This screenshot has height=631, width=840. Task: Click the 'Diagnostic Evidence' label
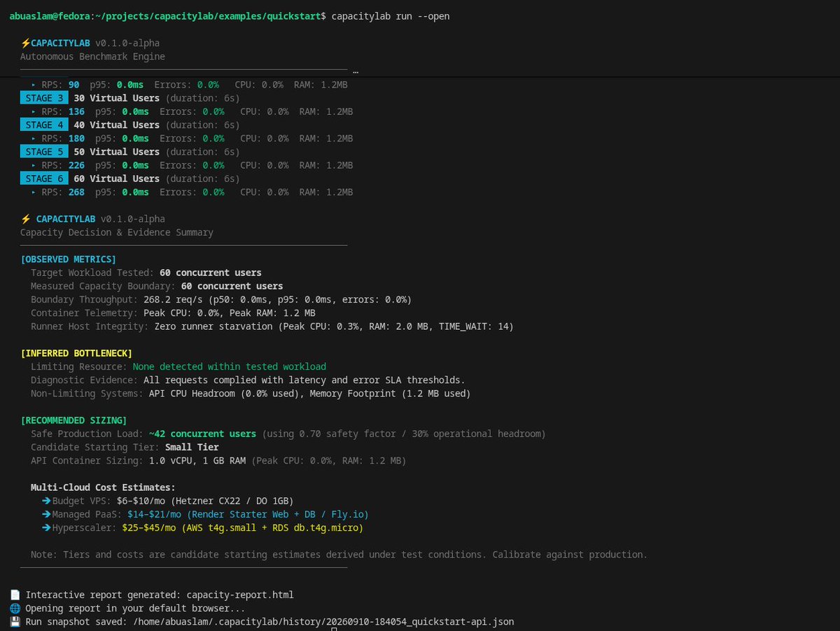click(x=84, y=380)
